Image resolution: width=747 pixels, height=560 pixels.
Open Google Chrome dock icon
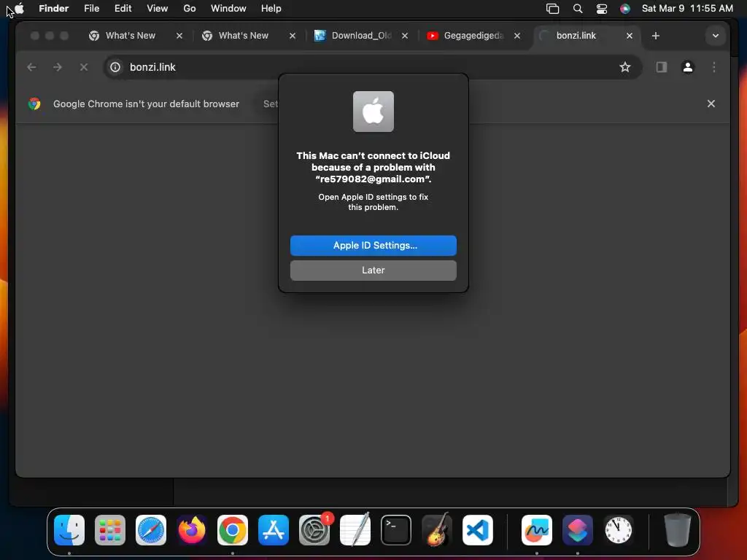tap(233, 530)
